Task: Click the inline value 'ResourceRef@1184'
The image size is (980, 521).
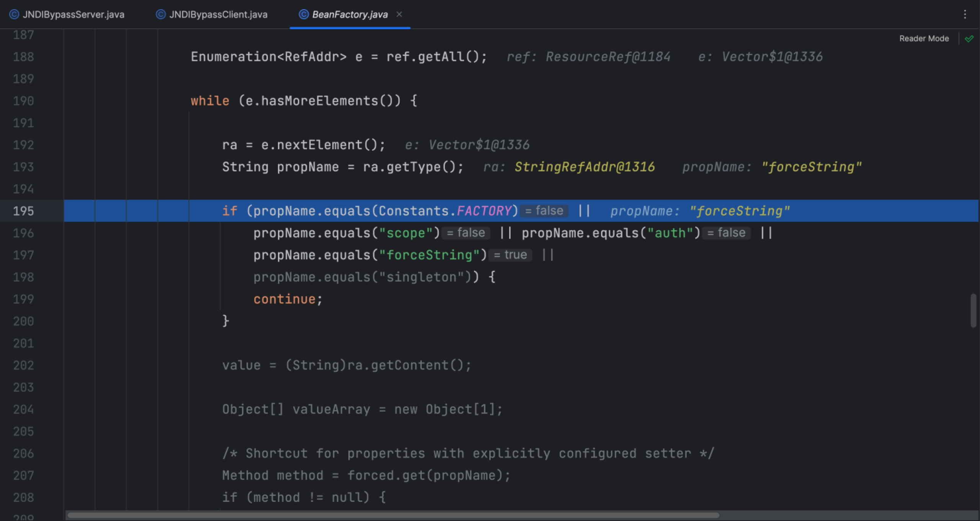Action: click(608, 57)
